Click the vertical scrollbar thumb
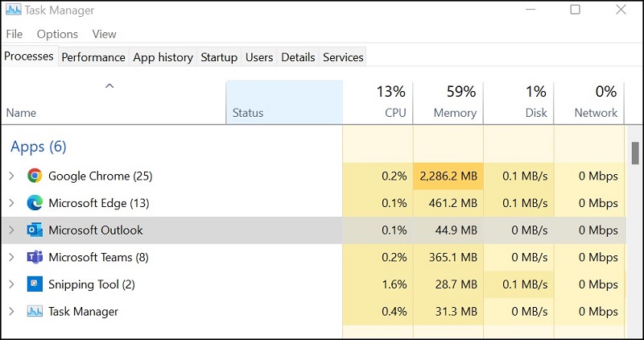 click(x=635, y=151)
